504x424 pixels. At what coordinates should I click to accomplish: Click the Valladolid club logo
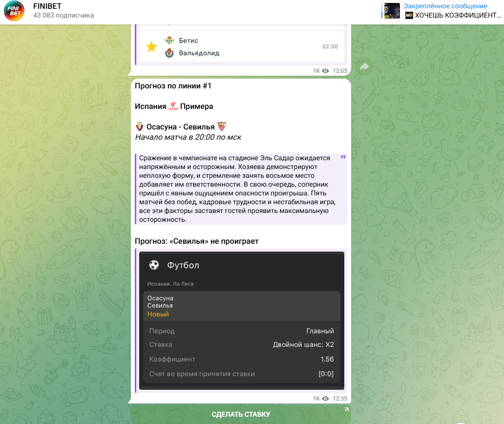pos(169,53)
